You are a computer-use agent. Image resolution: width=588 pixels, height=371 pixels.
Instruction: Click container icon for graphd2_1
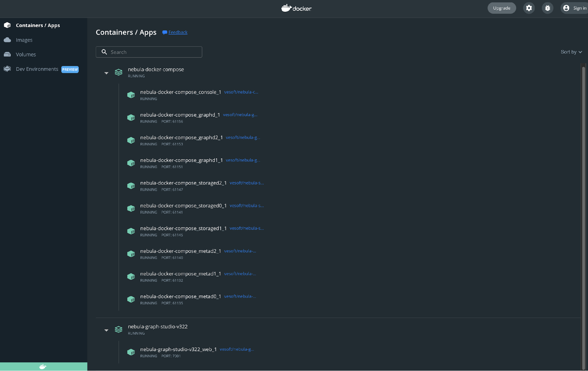(x=131, y=140)
